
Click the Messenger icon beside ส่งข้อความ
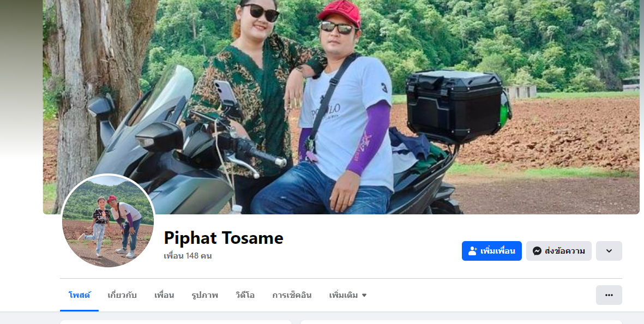537,251
